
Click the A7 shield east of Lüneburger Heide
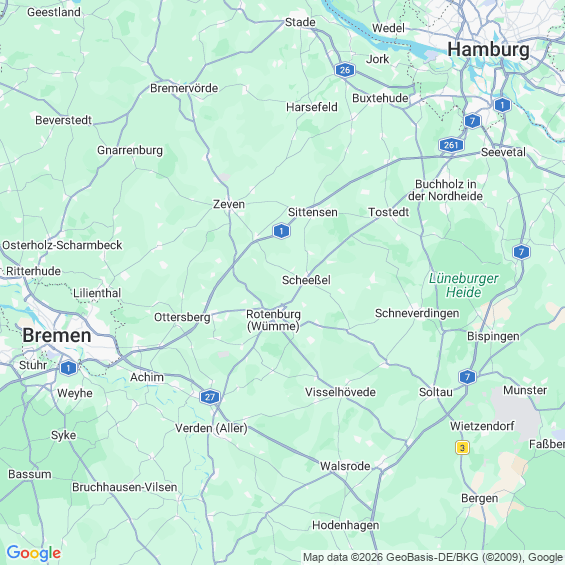(x=521, y=252)
